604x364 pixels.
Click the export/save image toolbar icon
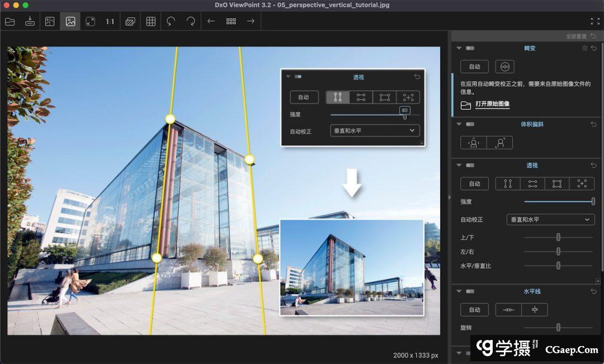click(x=30, y=21)
